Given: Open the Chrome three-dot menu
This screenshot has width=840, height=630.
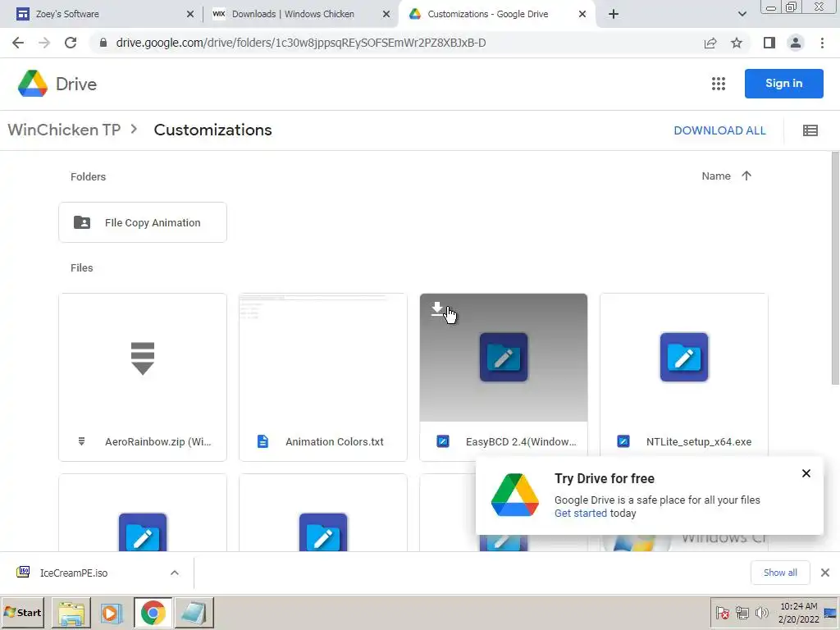Looking at the screenshot, I should pyautogui.click(x=822, y=43).
